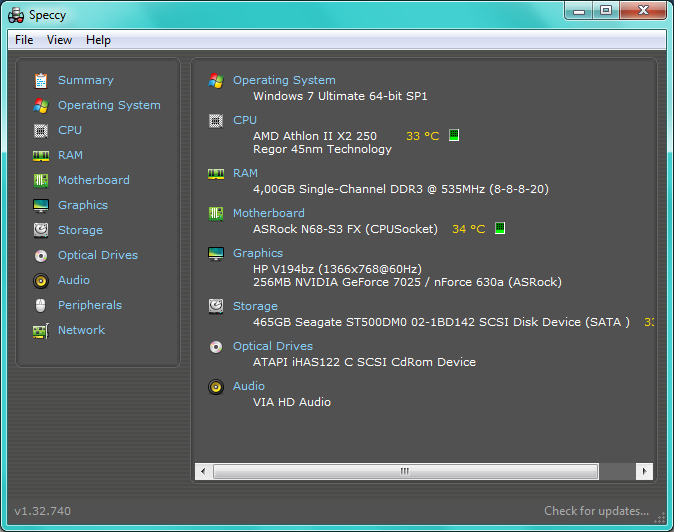Click the Audio speaker icon in sidebar
This screenshot has height=532, width=674.
click(41, 281)
